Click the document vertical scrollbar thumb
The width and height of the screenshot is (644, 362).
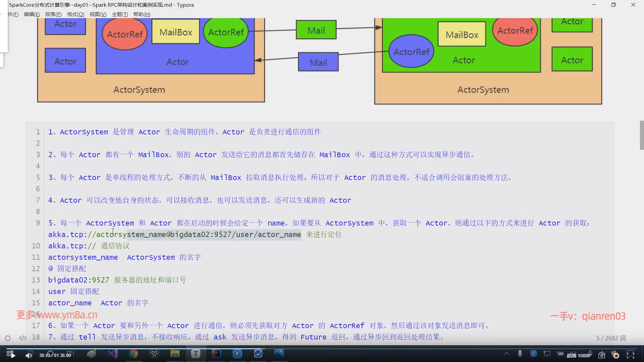(x=642, y=135)
